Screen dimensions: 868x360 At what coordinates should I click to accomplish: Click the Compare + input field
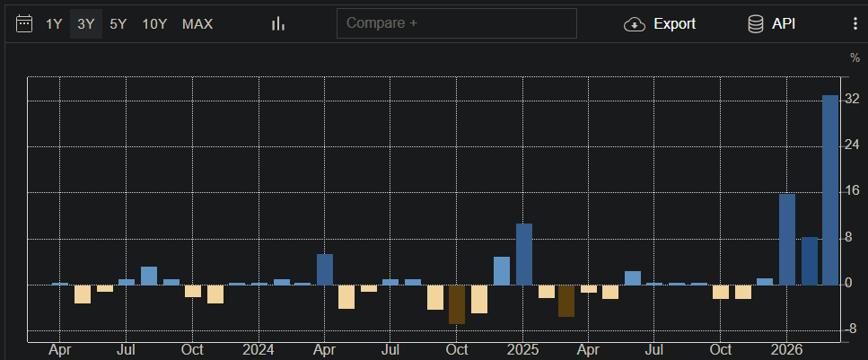point(457,23)
